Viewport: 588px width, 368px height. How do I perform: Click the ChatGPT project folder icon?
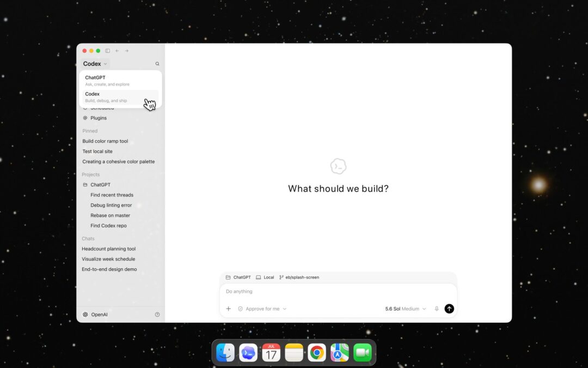coord(85,185)
